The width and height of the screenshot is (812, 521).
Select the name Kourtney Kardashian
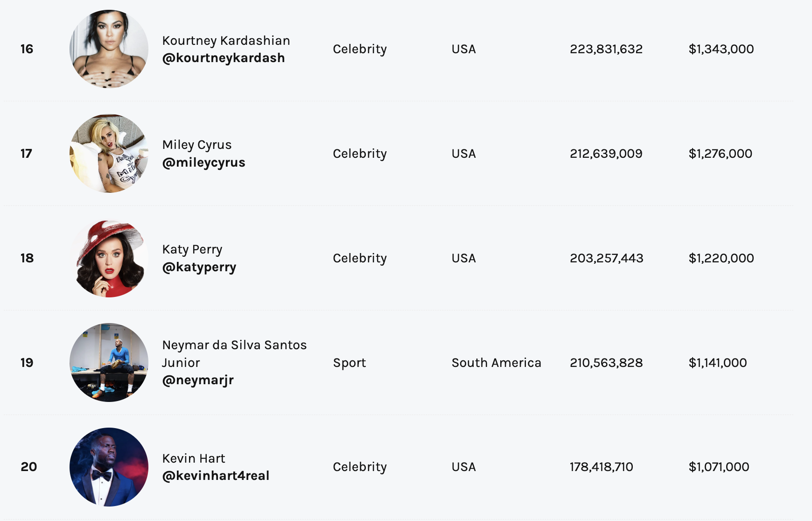pyautogui.click(x=226, y=41)
